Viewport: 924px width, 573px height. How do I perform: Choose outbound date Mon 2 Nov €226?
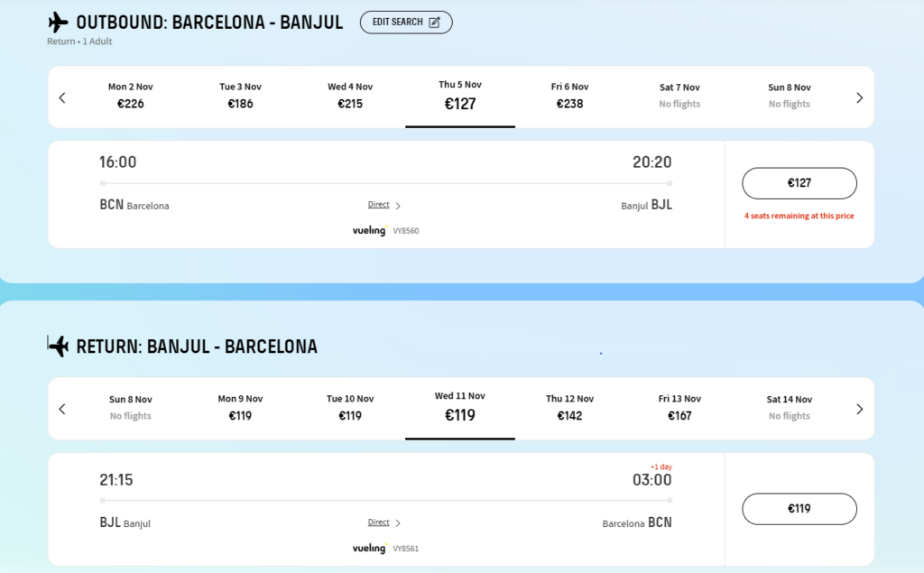[x=130, y=96]
